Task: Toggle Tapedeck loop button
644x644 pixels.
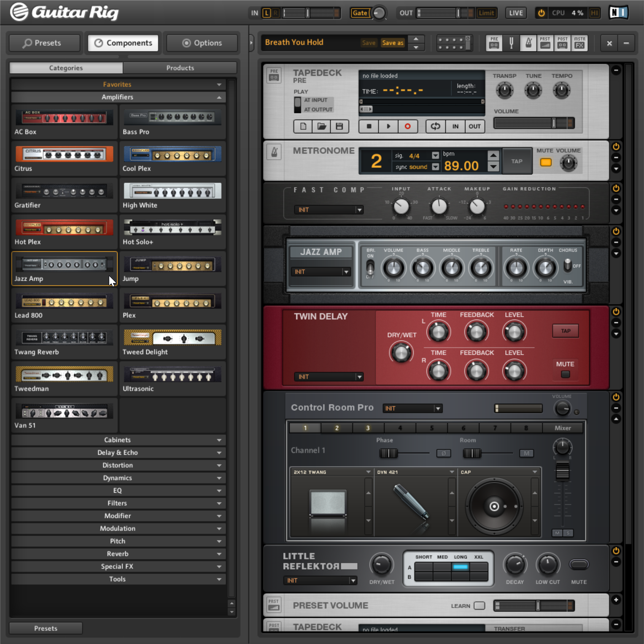Action: [x=436, y=126]
